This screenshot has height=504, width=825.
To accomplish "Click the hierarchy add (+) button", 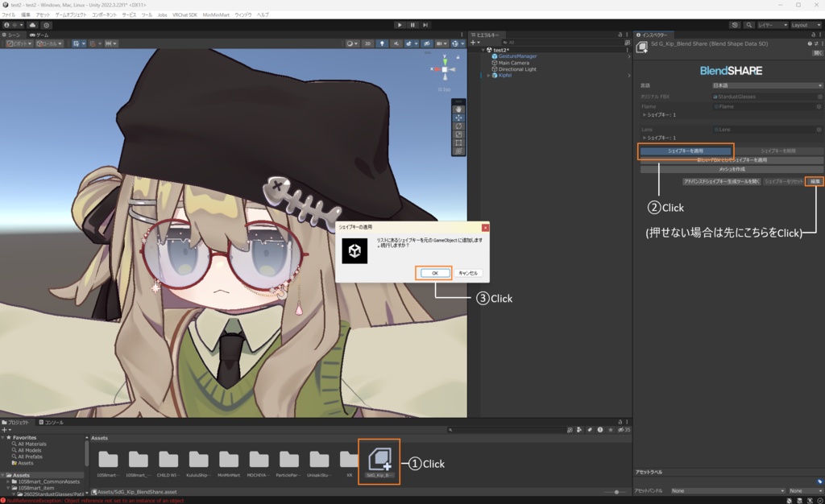I will pos(475,43).
